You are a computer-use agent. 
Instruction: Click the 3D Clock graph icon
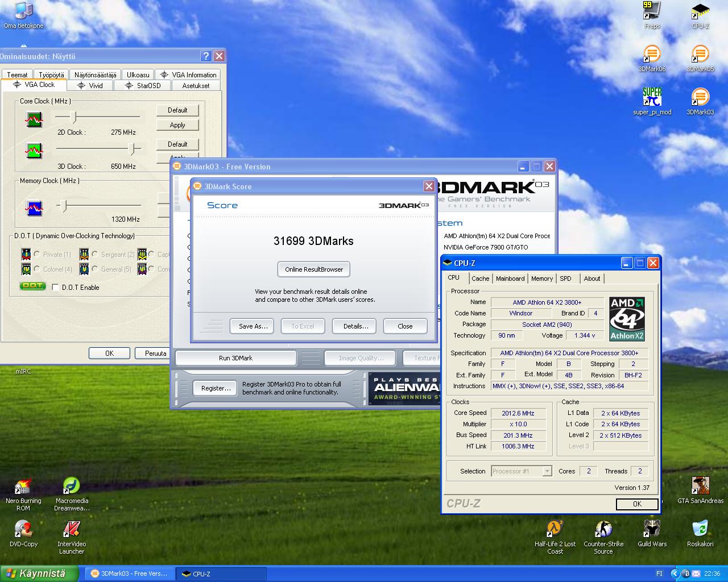tap(34, 151)
